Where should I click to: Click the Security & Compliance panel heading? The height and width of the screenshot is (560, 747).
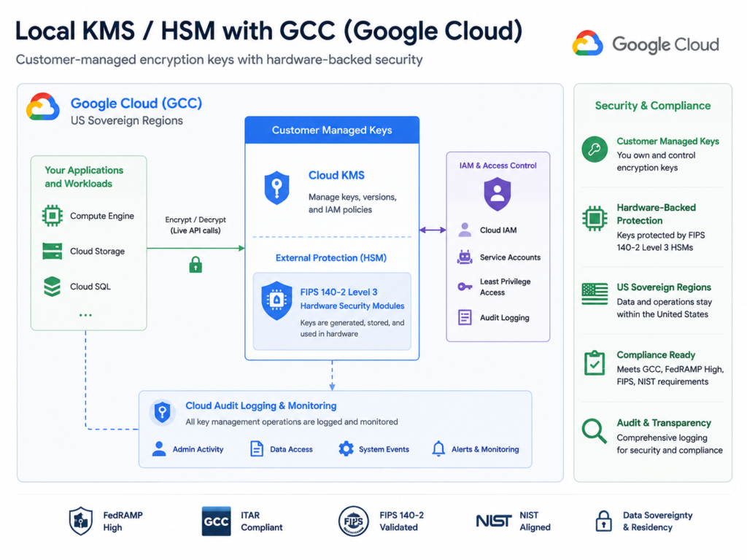(653, 106)
